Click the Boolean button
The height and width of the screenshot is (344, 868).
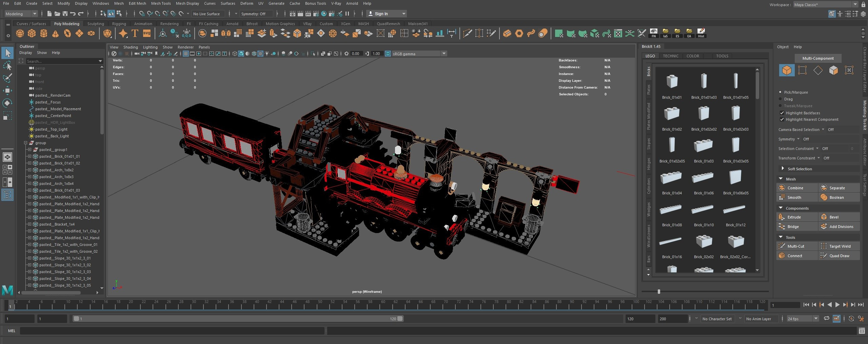point(839,197)
